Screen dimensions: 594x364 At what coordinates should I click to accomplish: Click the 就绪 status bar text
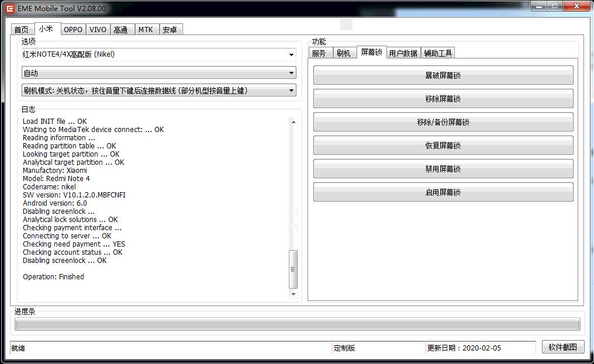click(18, 348)
